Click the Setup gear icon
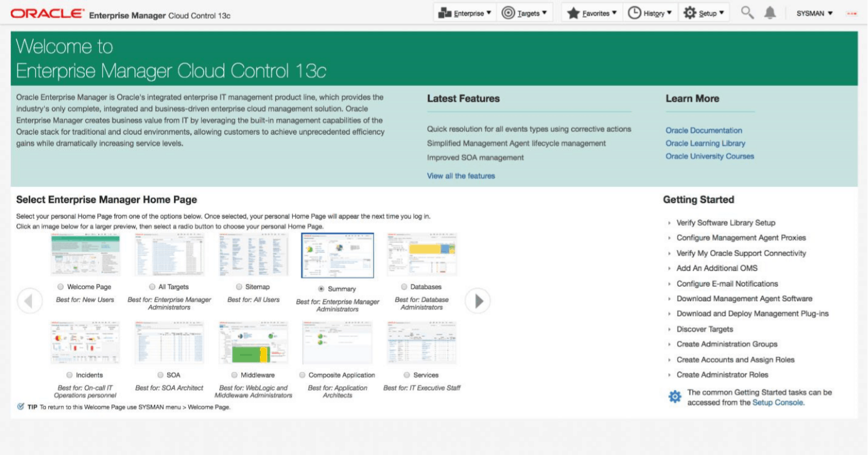The image size is (868, 455). tap(688, 11)
